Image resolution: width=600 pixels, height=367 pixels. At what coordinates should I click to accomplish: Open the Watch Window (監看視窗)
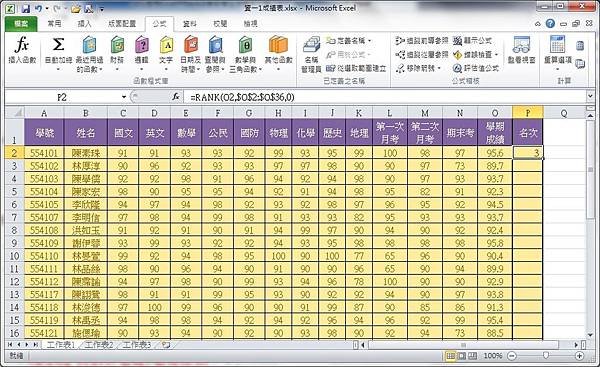[521, 50]
